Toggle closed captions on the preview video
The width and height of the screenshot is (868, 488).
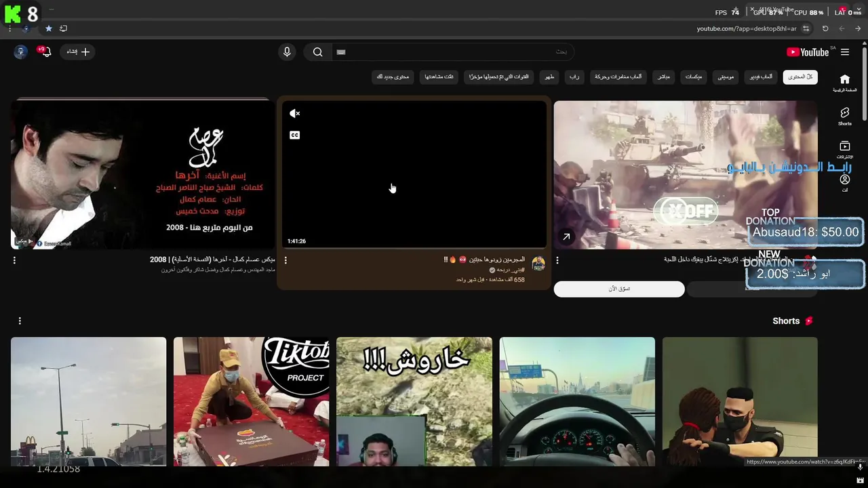[x=294, y=135]
